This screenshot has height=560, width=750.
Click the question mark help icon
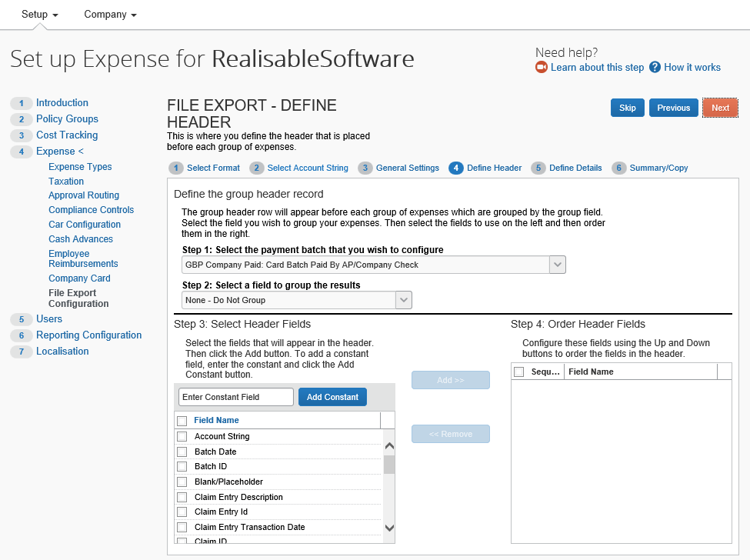point(655,68)
